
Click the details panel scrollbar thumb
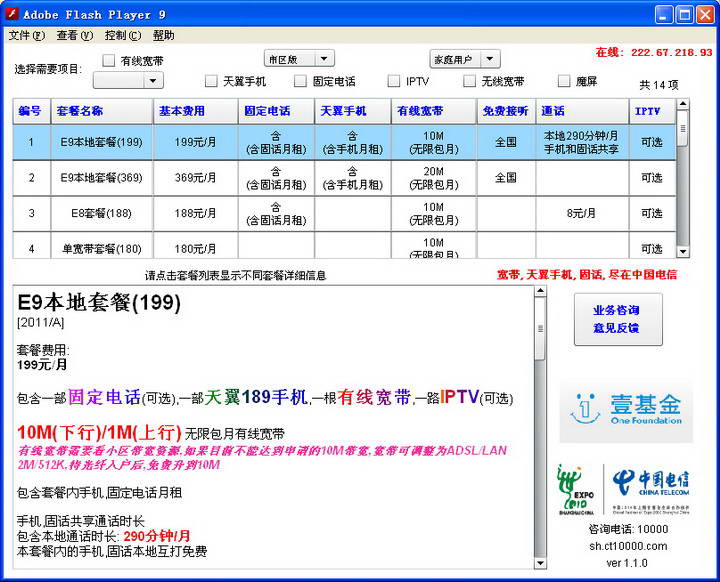(540, 329)
